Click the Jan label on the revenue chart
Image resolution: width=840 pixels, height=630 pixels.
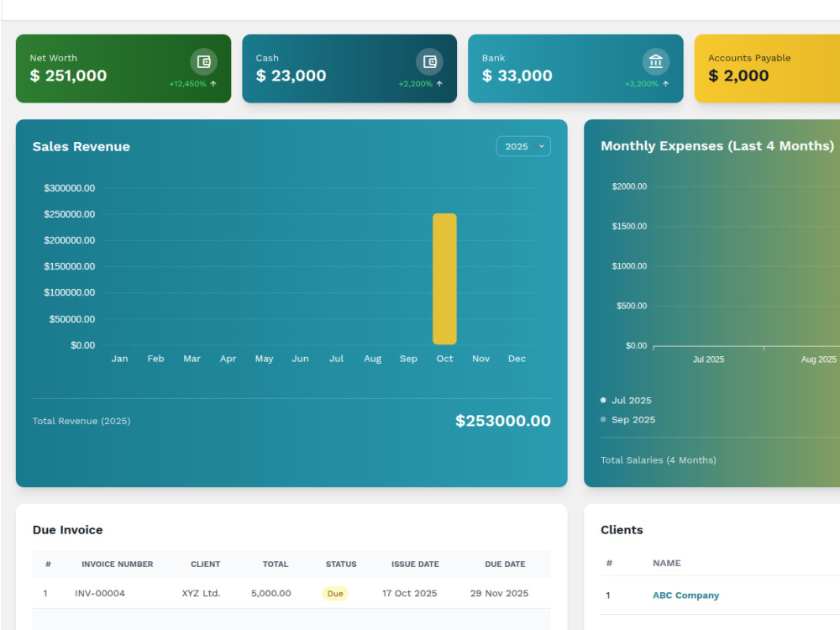click(119, 359)
